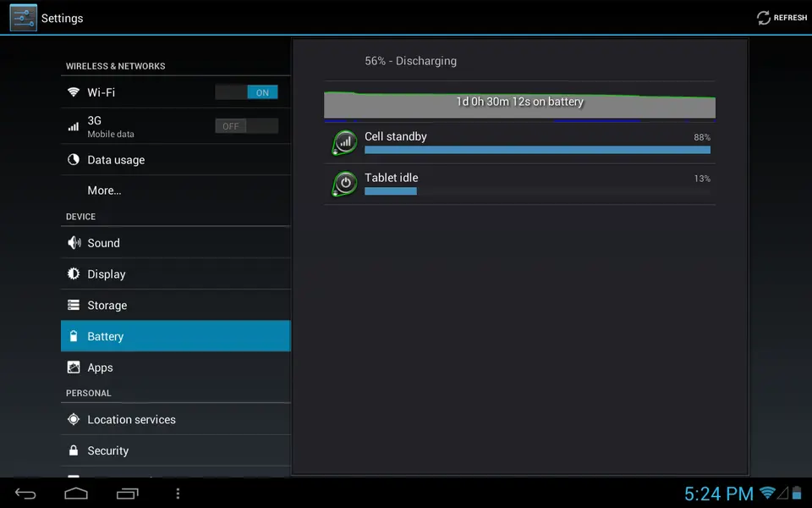Open the Display settings

tap(107, 274)
